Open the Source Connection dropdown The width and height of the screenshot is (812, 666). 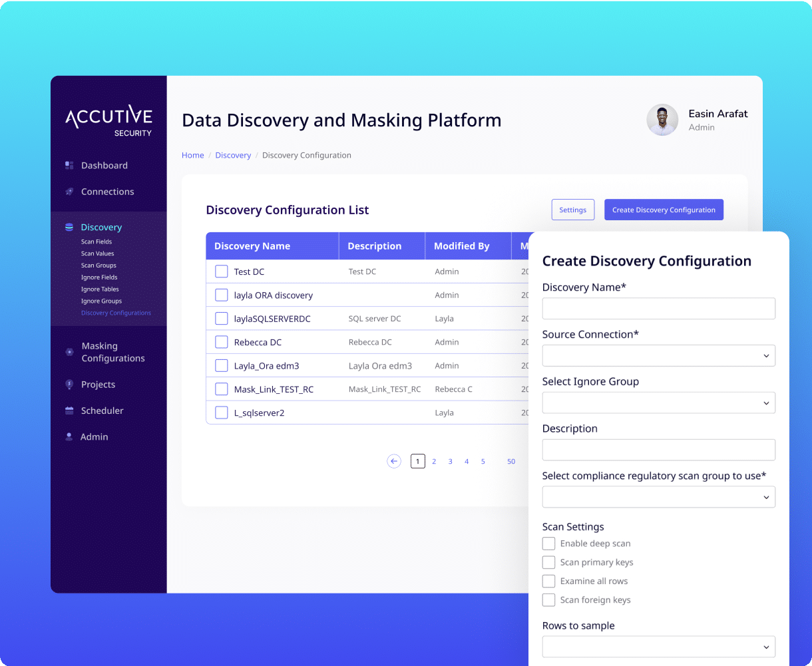point(658,355)
